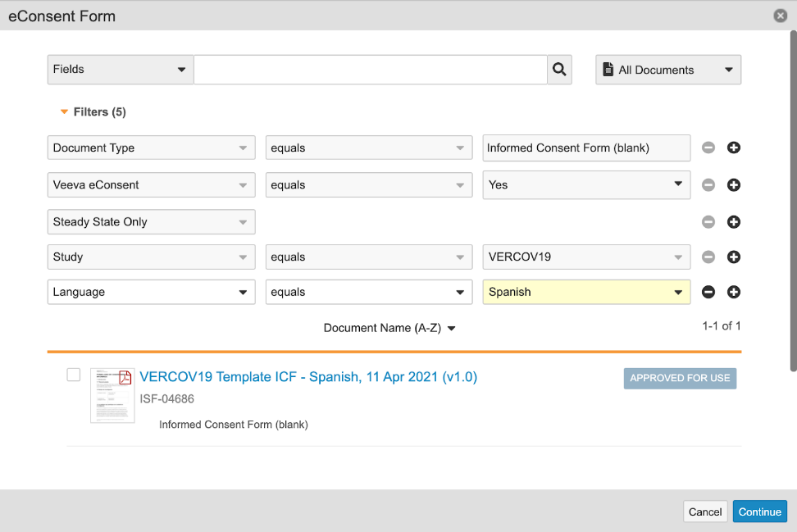Screen dimensions: 797x532
Task: Click the search magnifier icon
Action: [x=559, y=70]
